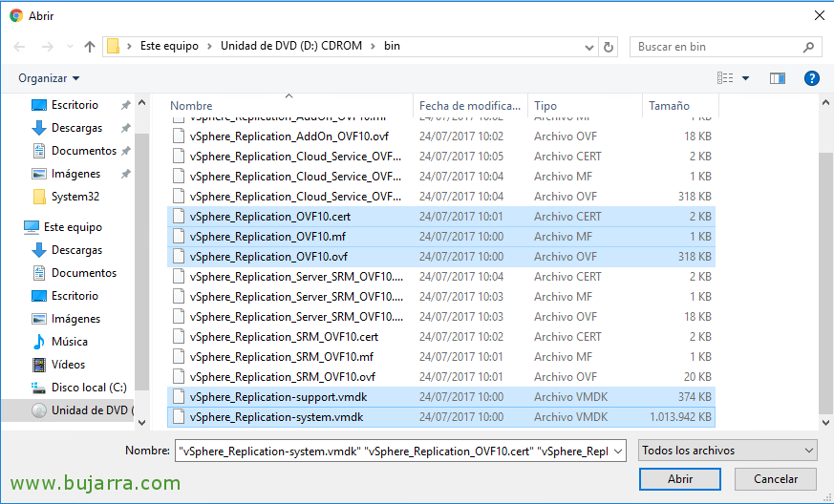
Task: Expand the address bar history dropdown
Action: tap(588, 47)
